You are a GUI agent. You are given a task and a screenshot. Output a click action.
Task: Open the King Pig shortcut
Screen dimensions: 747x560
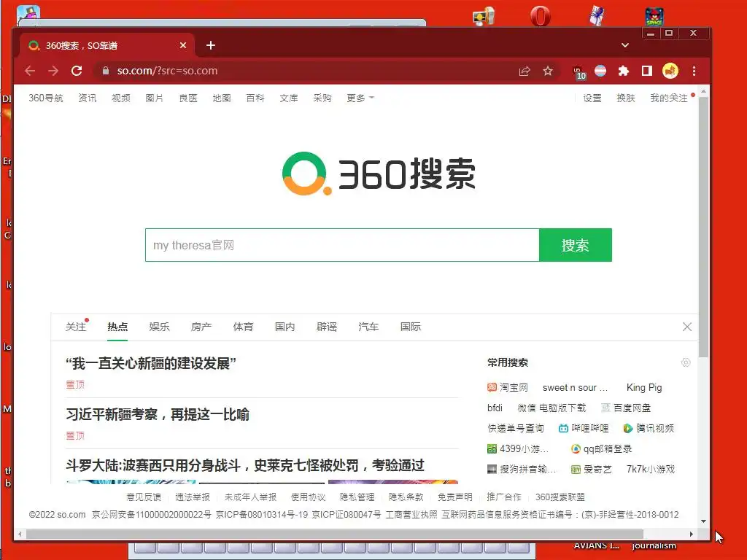click(x=644, y=388)
